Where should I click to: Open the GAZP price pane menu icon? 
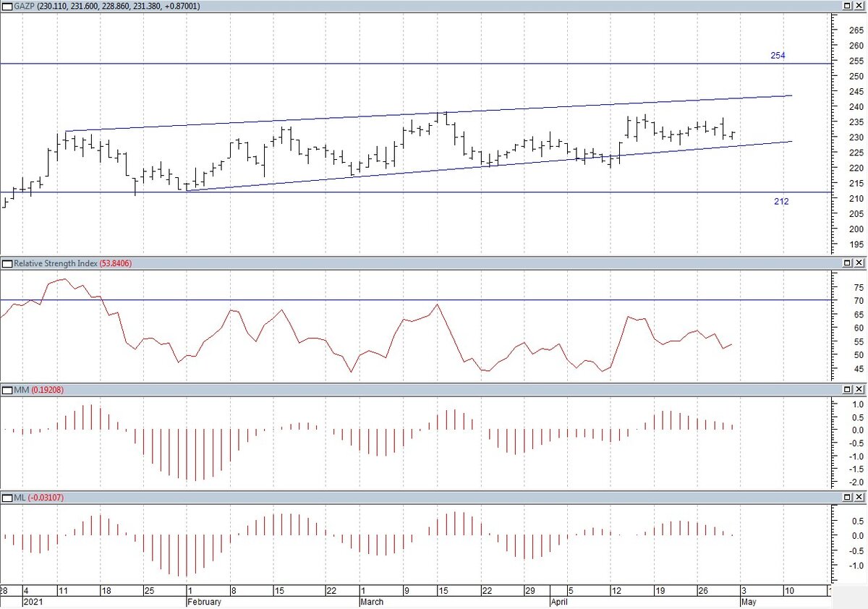pos(7,6)
